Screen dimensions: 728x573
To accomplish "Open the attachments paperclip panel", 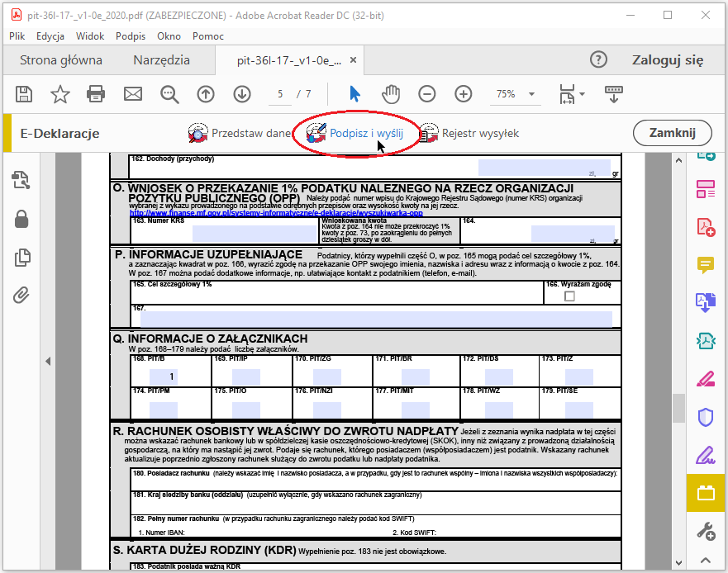I will pyautogui.click(x=21, y=295).
